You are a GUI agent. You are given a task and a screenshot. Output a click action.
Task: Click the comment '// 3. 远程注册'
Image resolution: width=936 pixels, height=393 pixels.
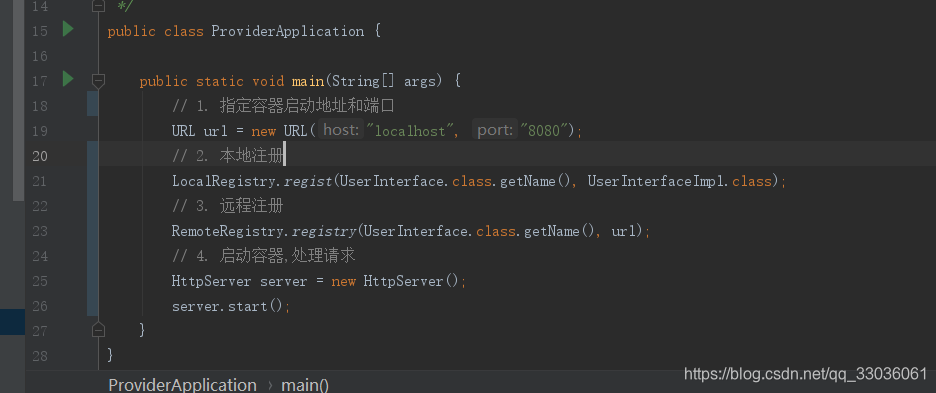click(227, 206)
